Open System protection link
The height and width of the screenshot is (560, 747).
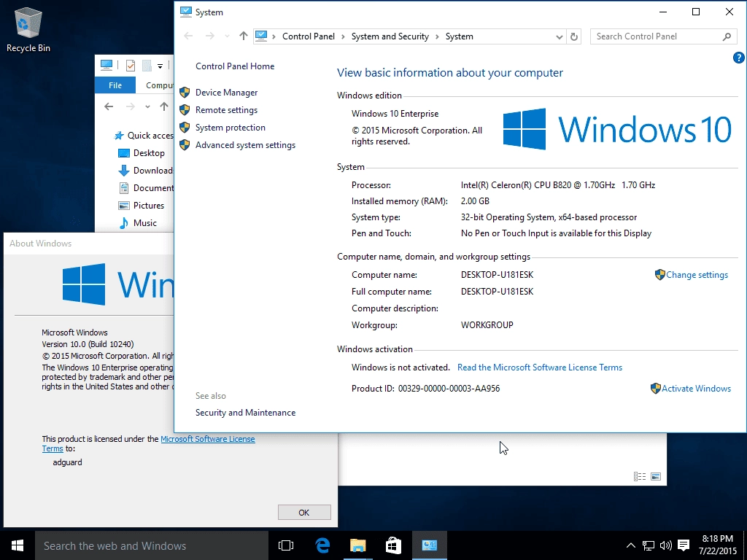tap(230, 128)
